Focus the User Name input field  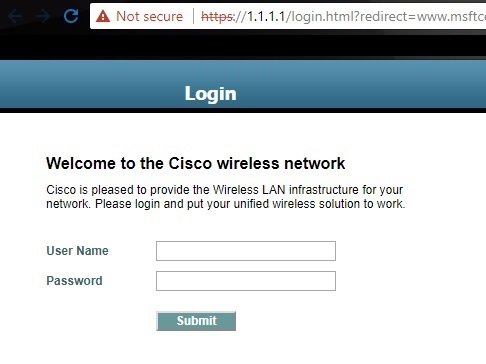pyautogui.click(x=246, y=251)
